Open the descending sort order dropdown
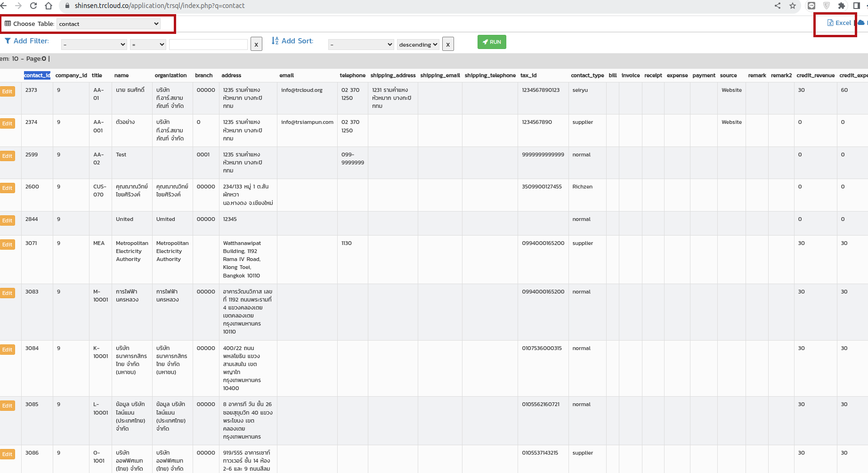This screenshot has width=868, height=473. pos(418,44)
